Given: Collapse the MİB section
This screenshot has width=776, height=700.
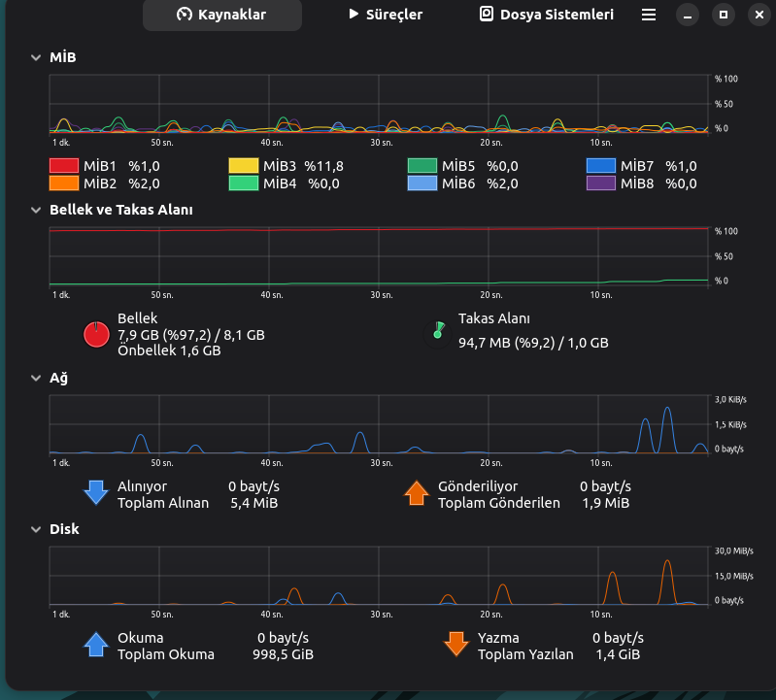Looking at the screenshot, I should point(35,57).
